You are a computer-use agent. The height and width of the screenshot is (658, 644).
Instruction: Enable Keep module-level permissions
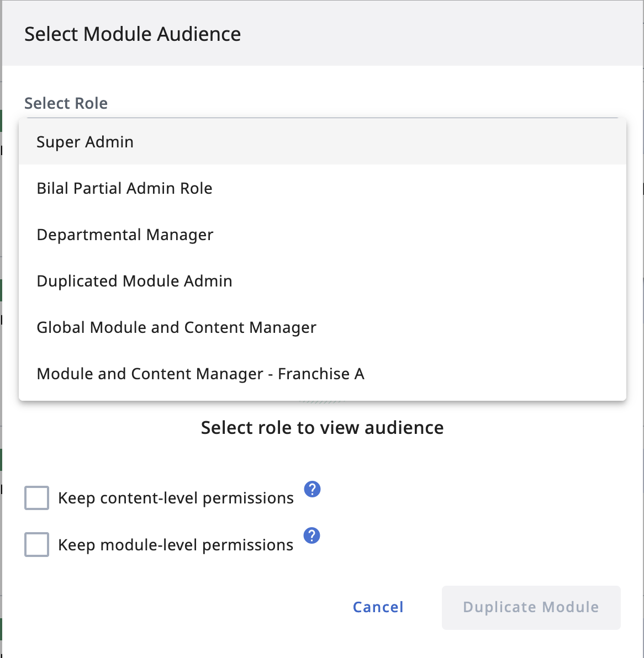(36, 544)
